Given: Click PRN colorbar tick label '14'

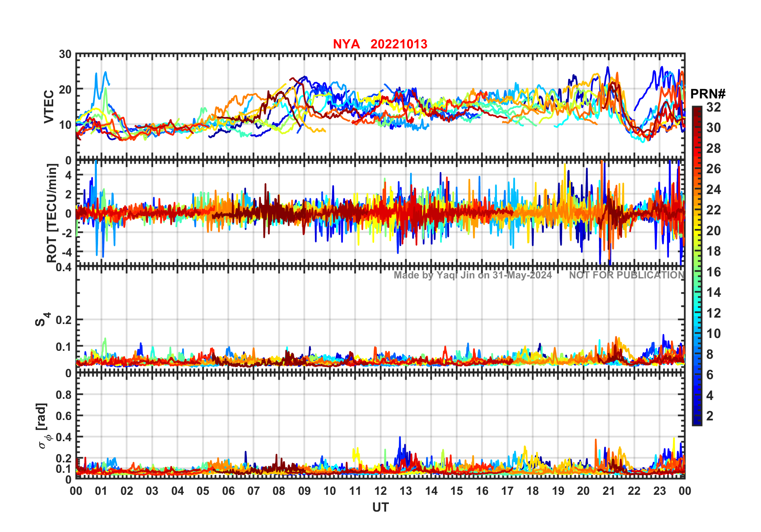Looking at the screenshot, I should click(713, 292).
